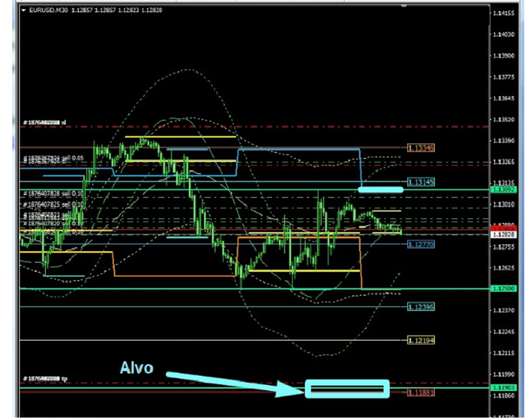Select the 1.12395 price label
Image resolution: width=528 pixels, height=420 pixels.
click(x=421, y=306)
